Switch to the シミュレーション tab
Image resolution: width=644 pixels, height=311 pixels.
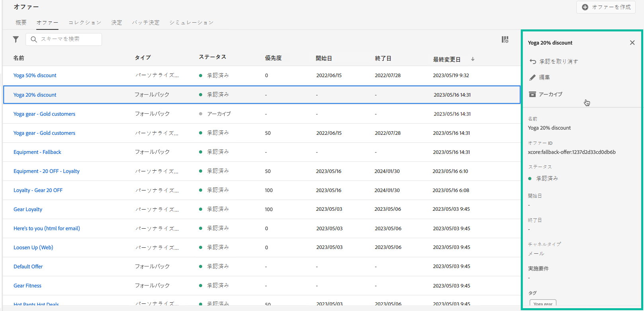click(191, 23)
